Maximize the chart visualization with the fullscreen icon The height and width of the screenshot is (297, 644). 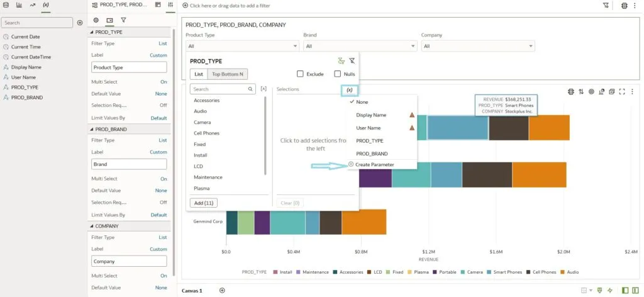[621, 91]
